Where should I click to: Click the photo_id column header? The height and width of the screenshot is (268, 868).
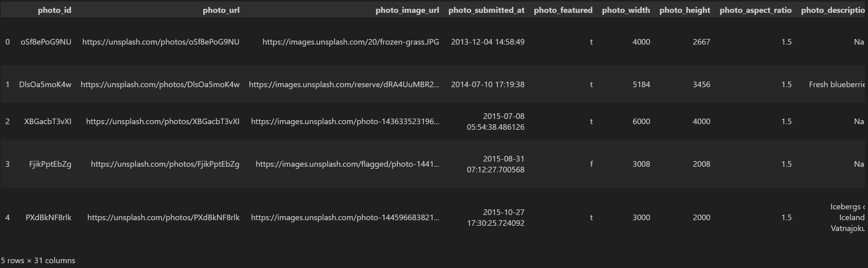(54, 10)
